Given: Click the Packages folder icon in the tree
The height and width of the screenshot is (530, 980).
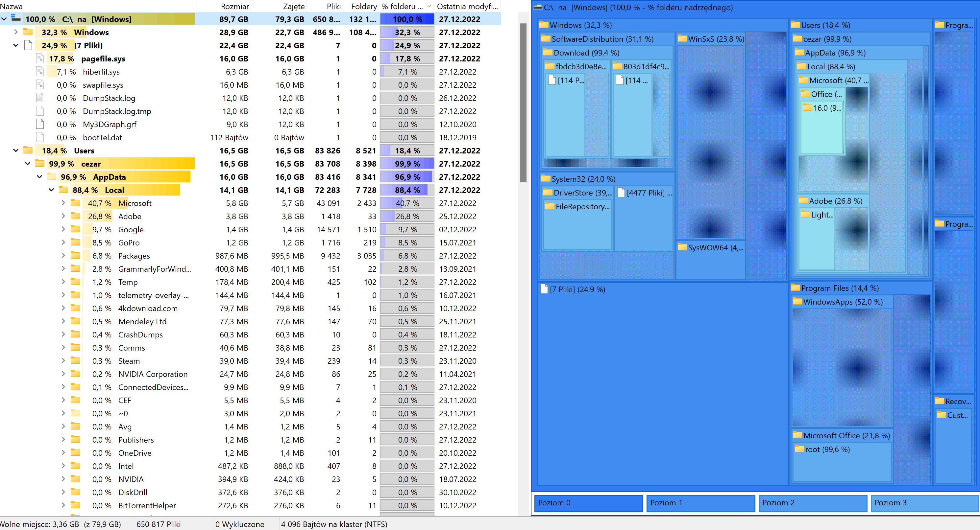Looking at the screenshot, I should click(75, 256).
